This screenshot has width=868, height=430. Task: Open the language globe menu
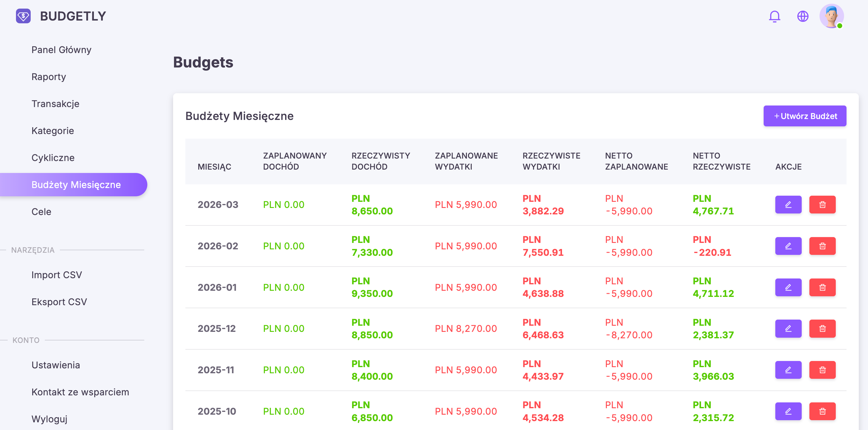tap(803, 16)
